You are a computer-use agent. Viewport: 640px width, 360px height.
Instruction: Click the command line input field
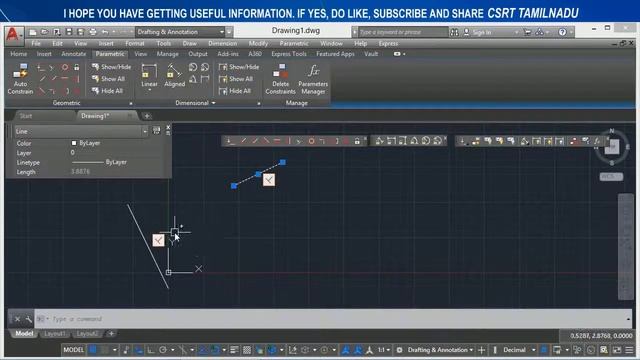click(333, 319)
